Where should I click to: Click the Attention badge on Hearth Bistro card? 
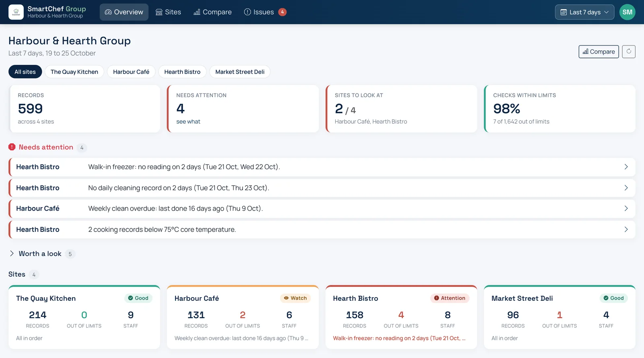tap(450, 298)
